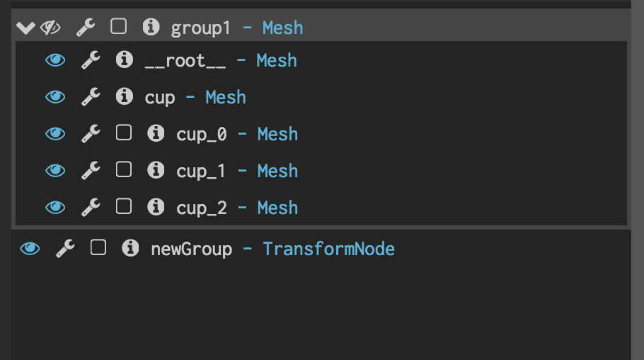Open the info icon for group1
644x360 pixels.
[151, 27]
